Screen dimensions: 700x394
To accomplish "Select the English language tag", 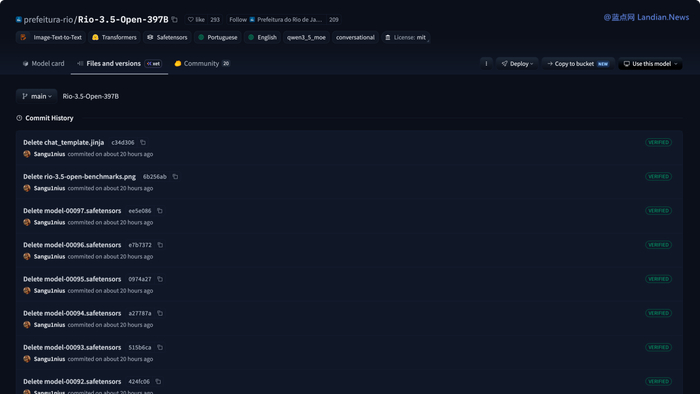I will [262, 37].
